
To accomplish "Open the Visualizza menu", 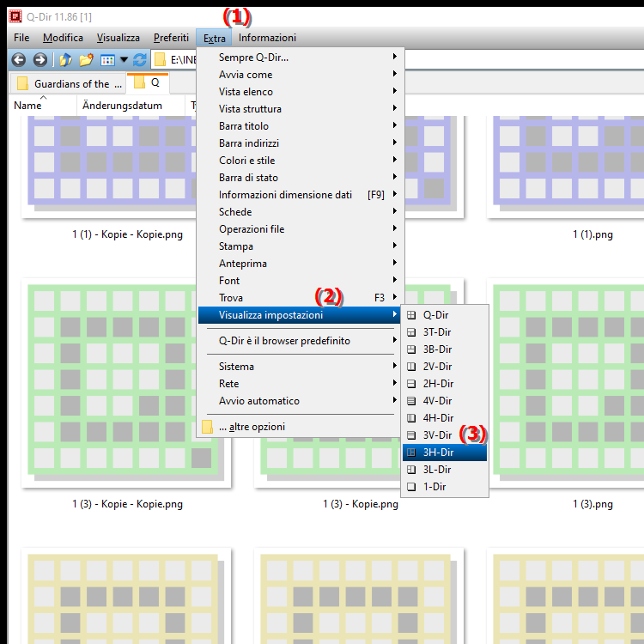I will [x=118, y=38].
